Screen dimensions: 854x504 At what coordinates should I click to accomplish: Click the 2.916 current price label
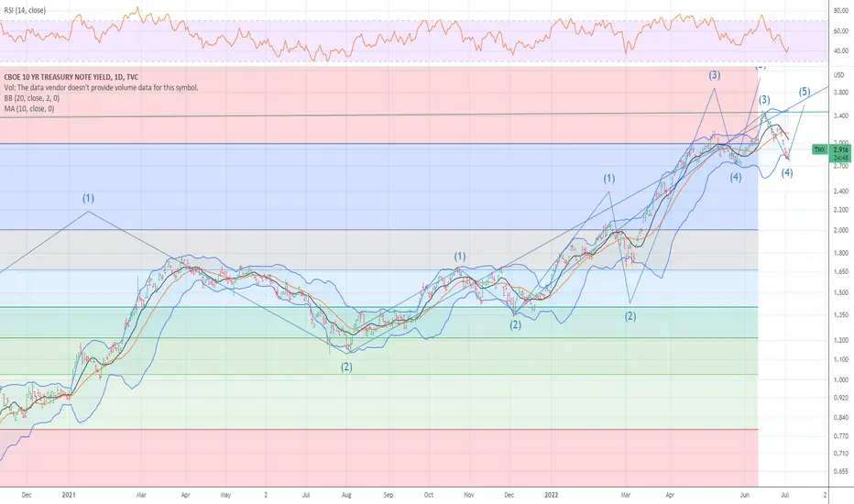click(841, 149)
